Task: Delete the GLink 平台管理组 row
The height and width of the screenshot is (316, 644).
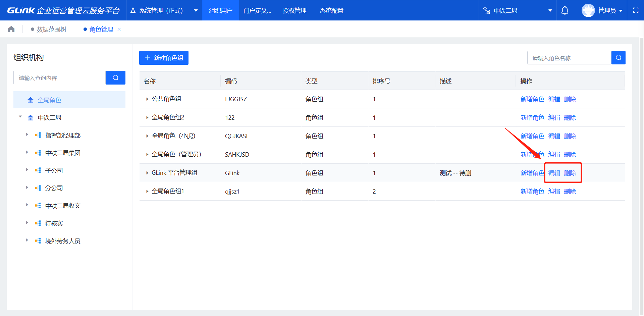Action: point(570,173)
